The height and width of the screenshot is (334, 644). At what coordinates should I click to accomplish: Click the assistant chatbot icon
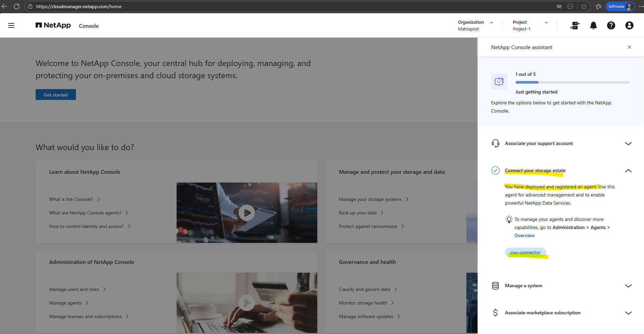click(x=499, y=82)
